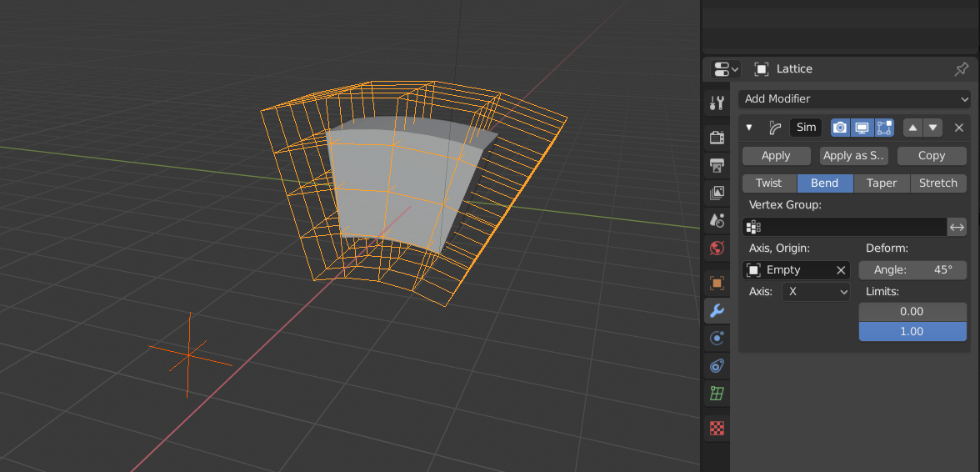Screen dimensions: 980x472
Task: Click the vertex group icon in field
Action: pyautogui.click(x=753, y=227)
